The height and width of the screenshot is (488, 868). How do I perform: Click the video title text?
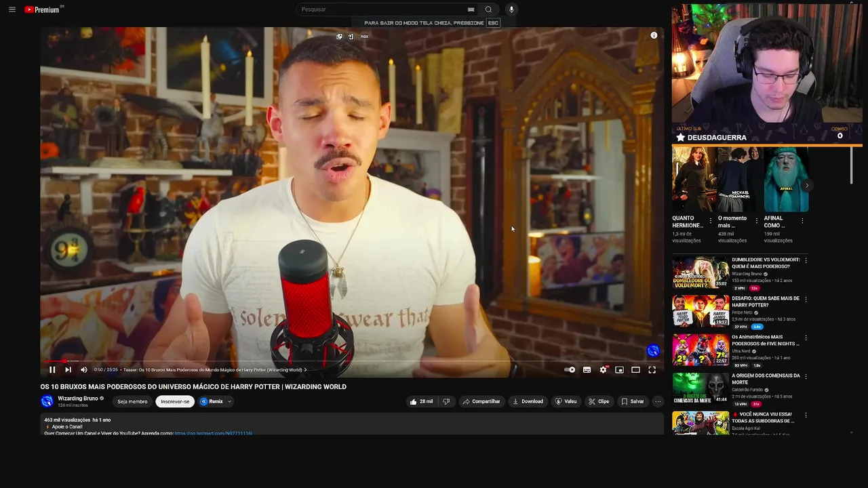[193, 387]
